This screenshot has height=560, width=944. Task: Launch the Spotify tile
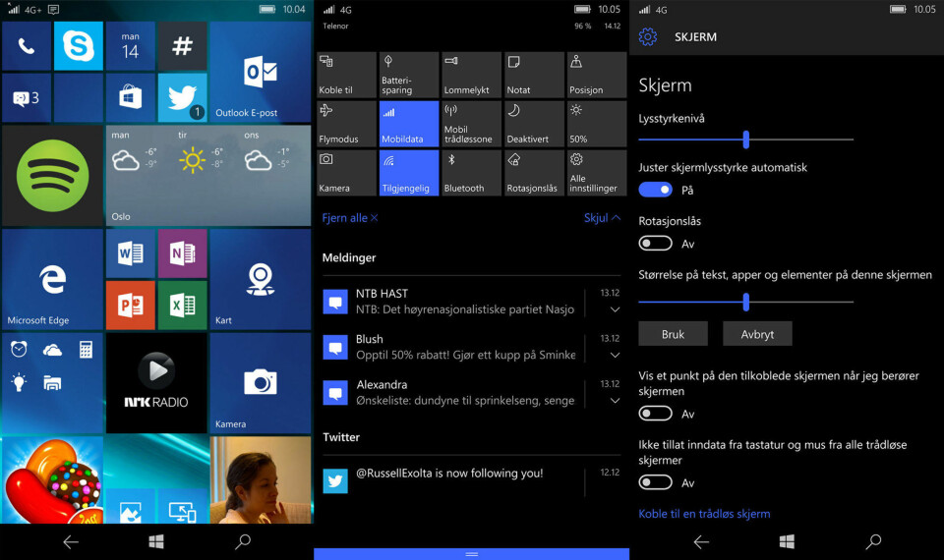[x=52, y=176]
